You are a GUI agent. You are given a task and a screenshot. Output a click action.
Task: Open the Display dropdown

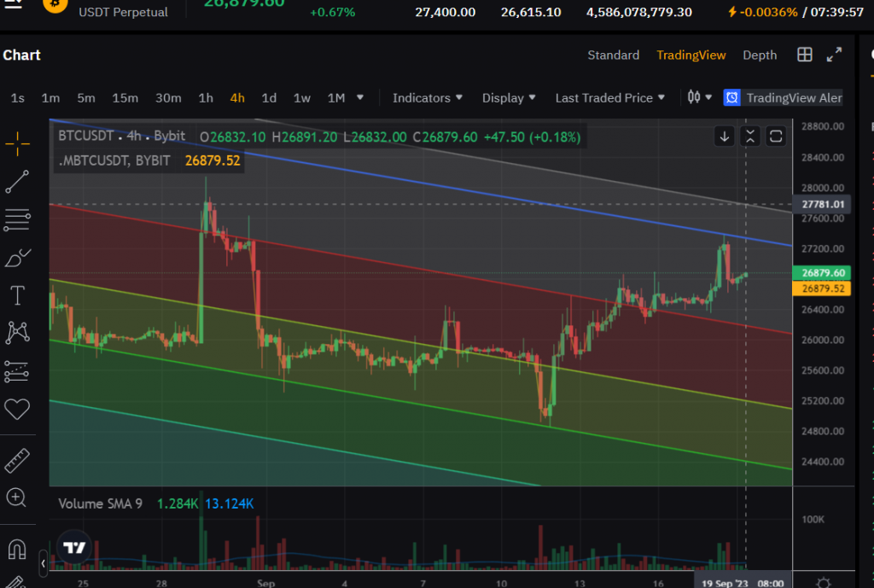click(x=509, y=98)
